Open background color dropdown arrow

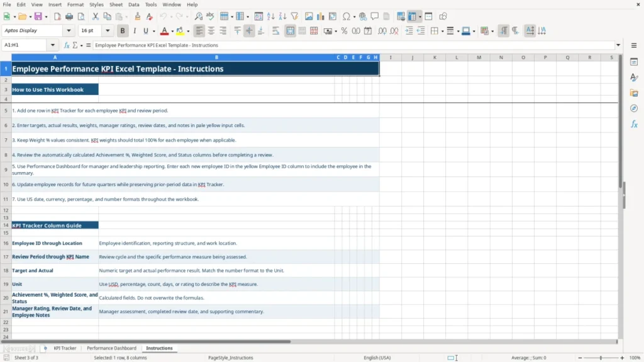[188, 31]
